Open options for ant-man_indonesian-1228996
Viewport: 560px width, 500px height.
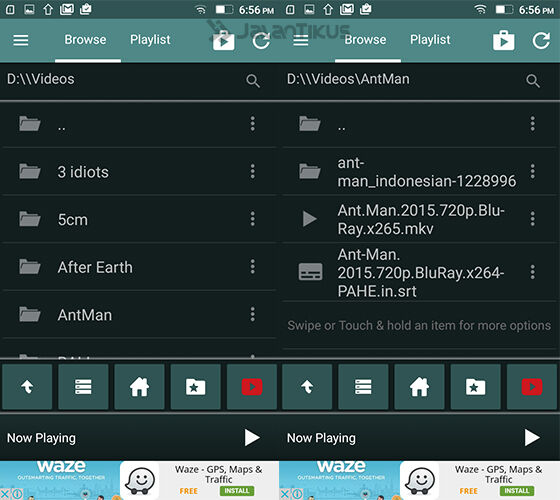[x=532, y=171]
